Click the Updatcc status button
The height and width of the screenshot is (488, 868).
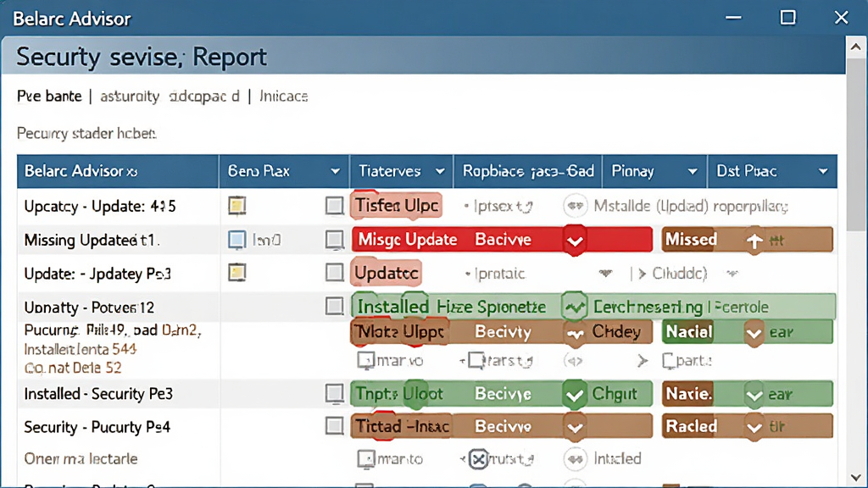point(387,273)
